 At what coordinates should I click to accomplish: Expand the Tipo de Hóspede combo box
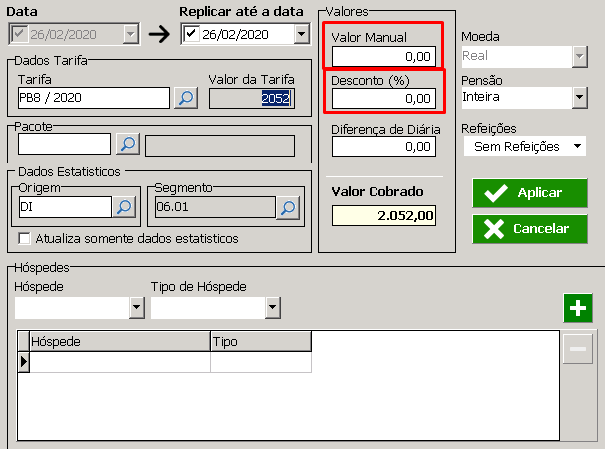pos(272,307)
